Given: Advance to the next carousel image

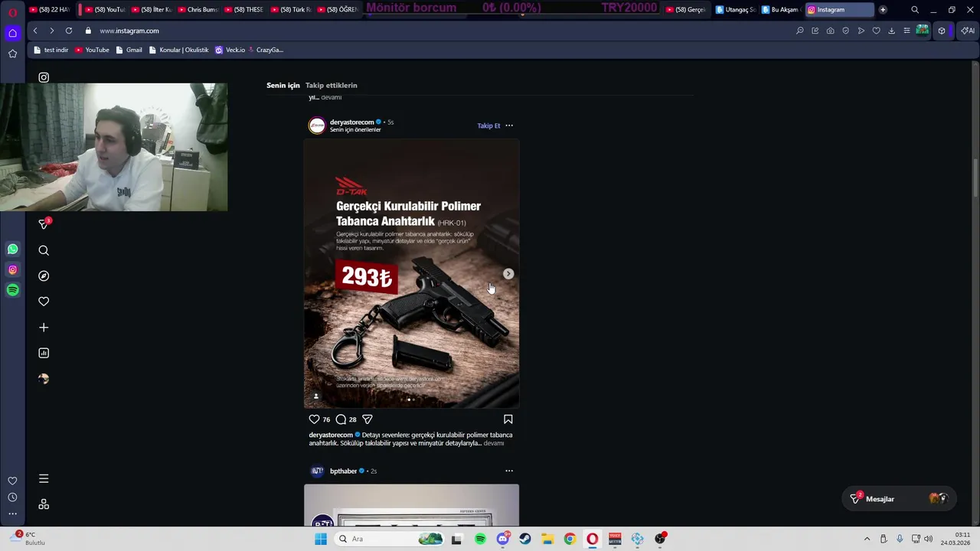Looking at the screenshot, I should [x=508, y=273].
